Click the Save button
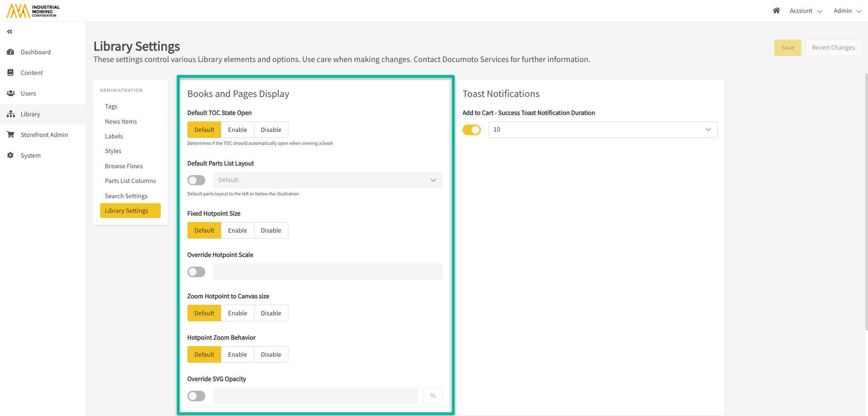868x416 pixels. [787, 48]
